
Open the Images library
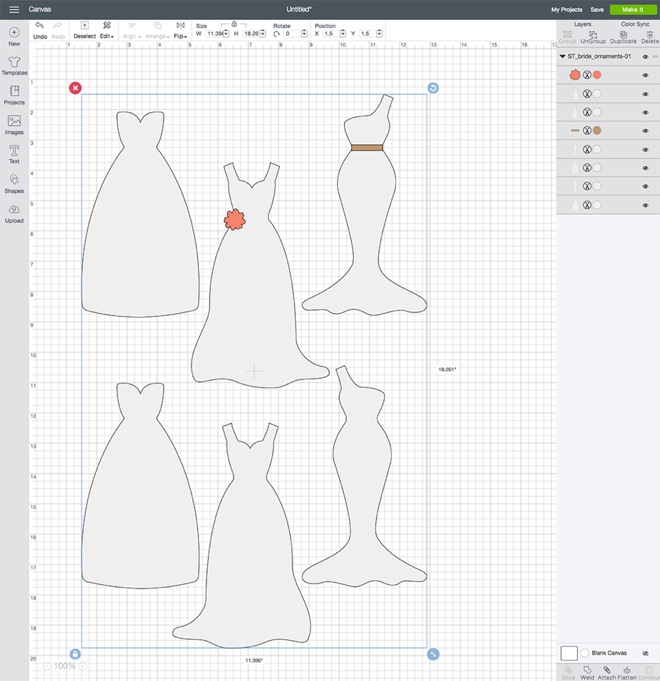pos(14,121)
